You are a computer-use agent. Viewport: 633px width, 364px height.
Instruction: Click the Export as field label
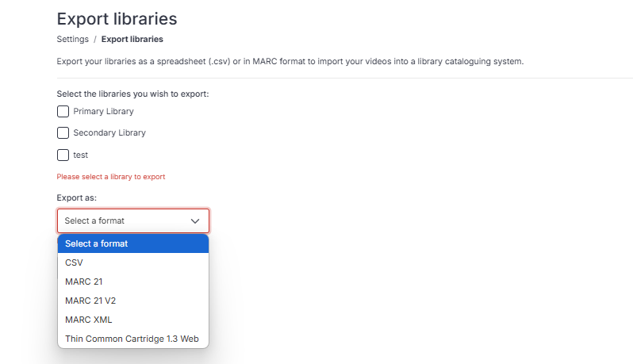(77, 197)
